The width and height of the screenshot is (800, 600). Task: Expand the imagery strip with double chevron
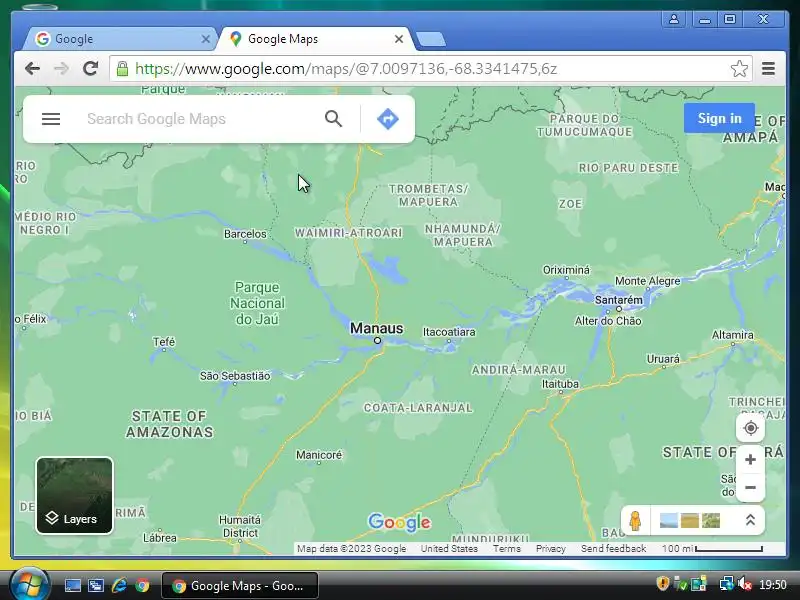[x=750, y=520]
